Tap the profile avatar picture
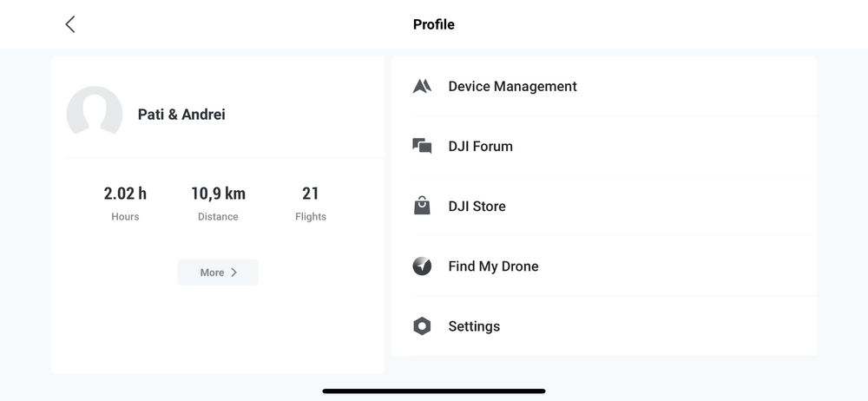This screenshot has height=401, width=868. pyautogui.click(x=95, y=114)
